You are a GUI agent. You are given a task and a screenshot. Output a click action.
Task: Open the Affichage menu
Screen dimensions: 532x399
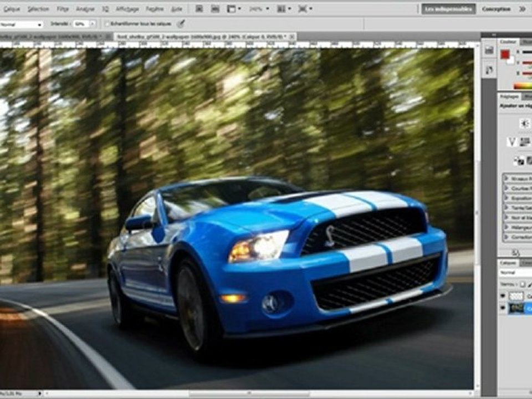127,9
